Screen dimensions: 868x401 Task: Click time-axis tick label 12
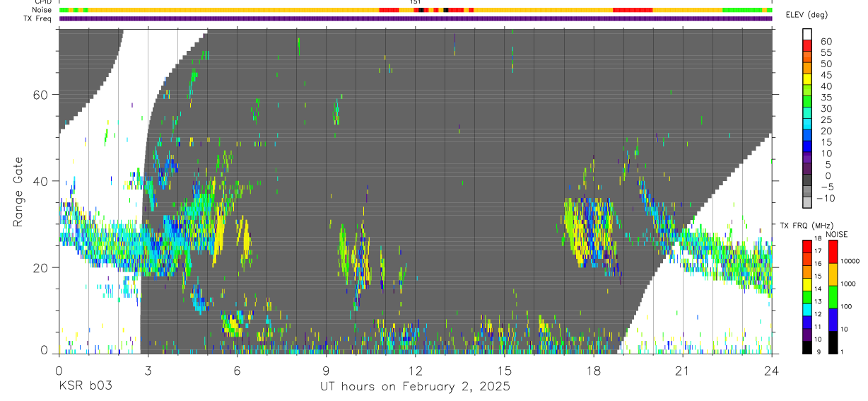tap(415, 371)
